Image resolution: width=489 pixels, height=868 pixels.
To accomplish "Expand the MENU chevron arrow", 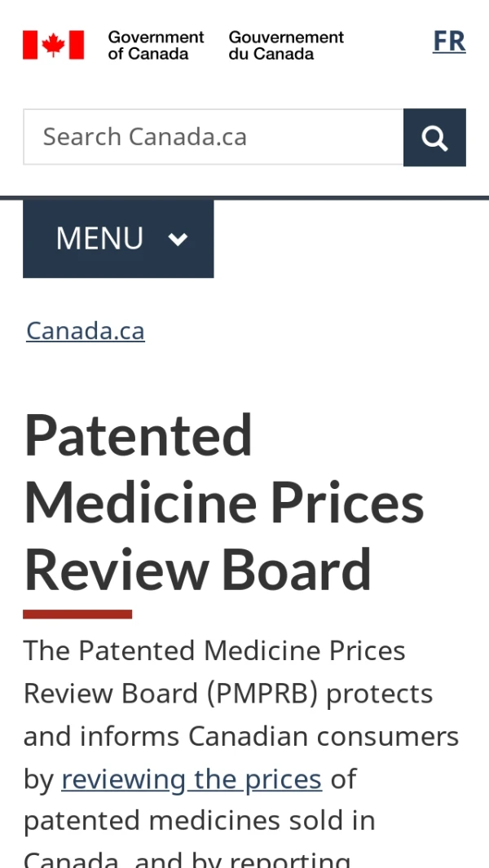I will (x=178, y=239).
